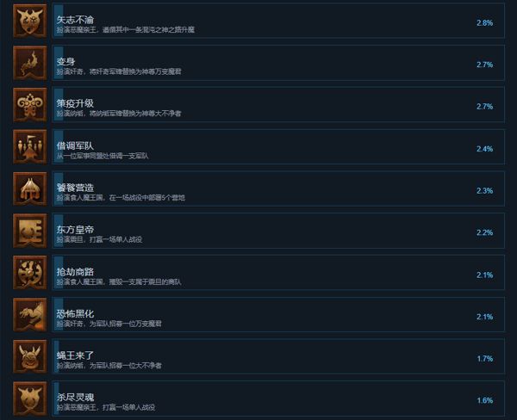Click the 2.8% completion percentage
Viewport: 517px width, 420px height.
point(484,22)
